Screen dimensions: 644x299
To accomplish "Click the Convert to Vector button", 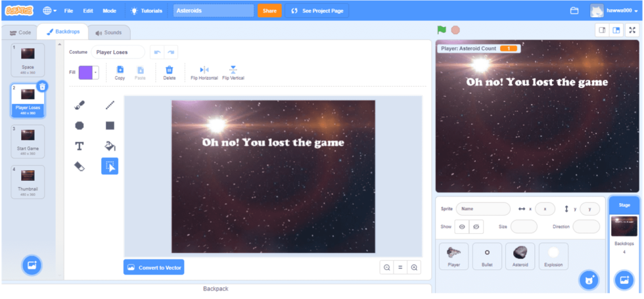I will click(x=154, y=267).
